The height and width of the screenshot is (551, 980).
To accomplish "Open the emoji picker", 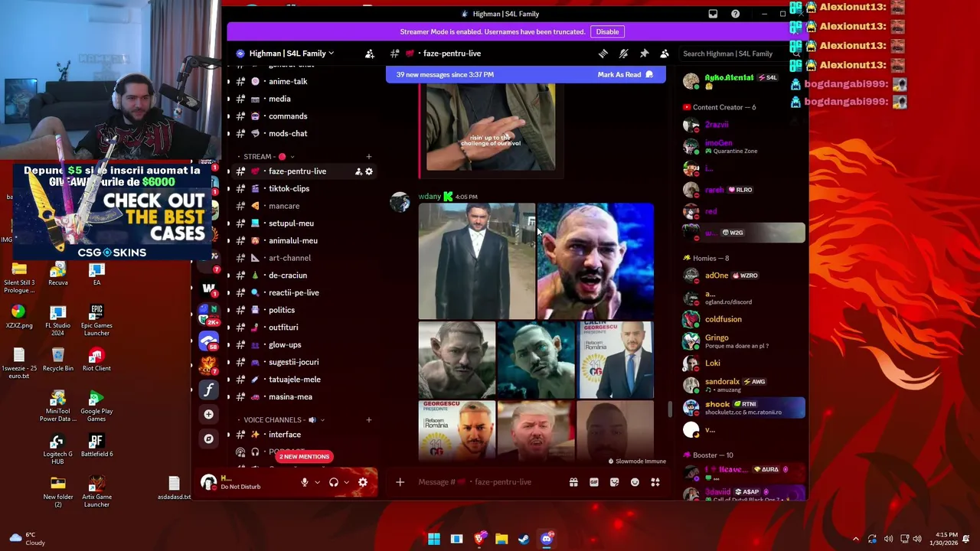I will pos(635,482).
